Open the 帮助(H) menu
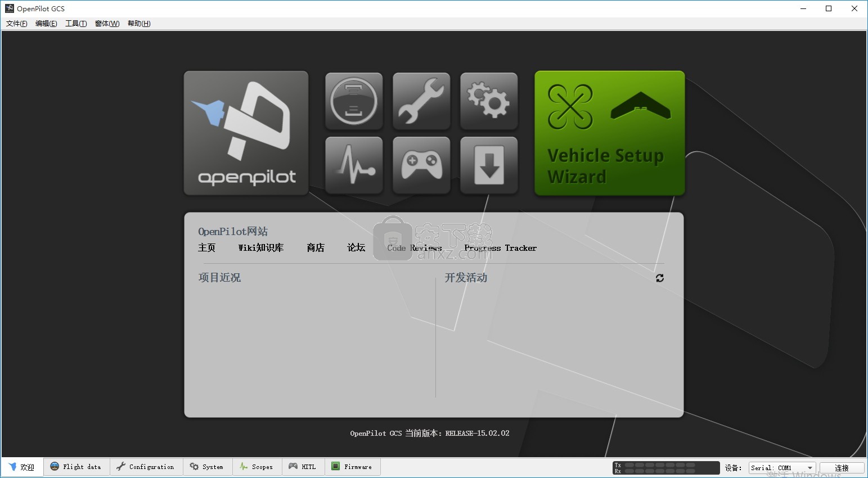This screenshot has width=868, height=478. click(139, 24)
